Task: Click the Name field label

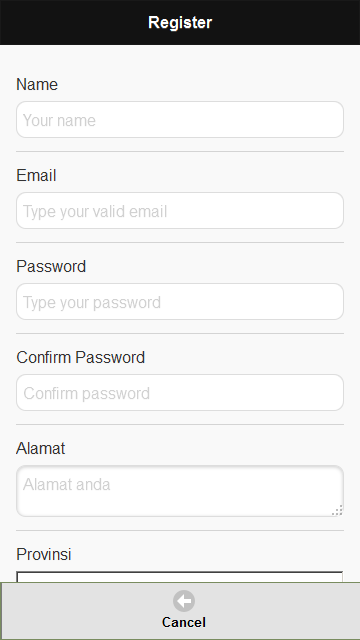Action: click(x=37, y=84)
